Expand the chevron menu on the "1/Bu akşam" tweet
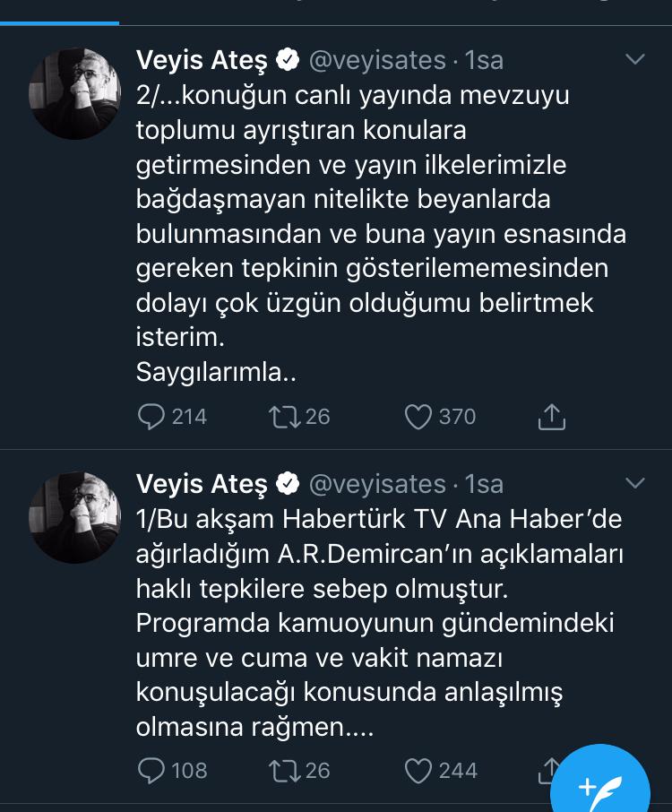The width and height of the screenshot is (672, 812). pos(634,483)
